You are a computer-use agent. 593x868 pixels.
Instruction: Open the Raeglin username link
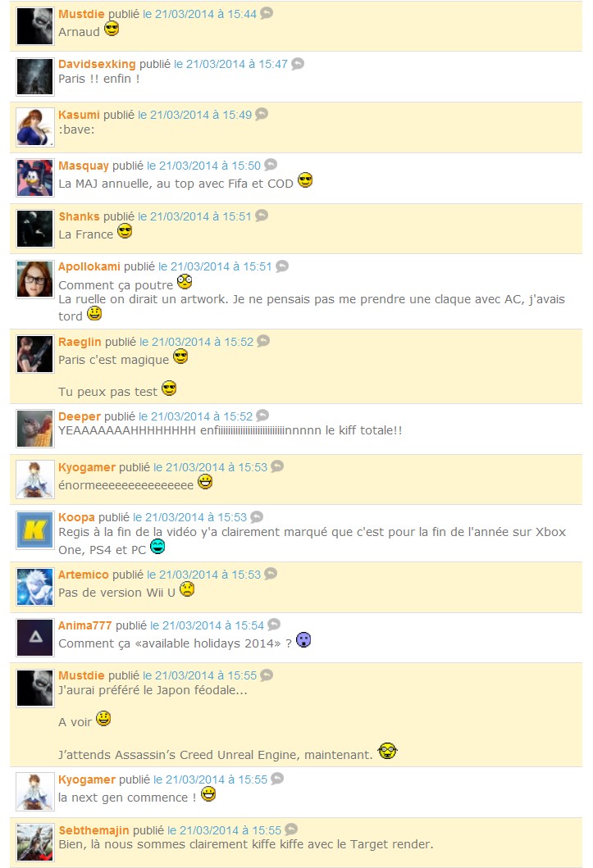[80, 342]
